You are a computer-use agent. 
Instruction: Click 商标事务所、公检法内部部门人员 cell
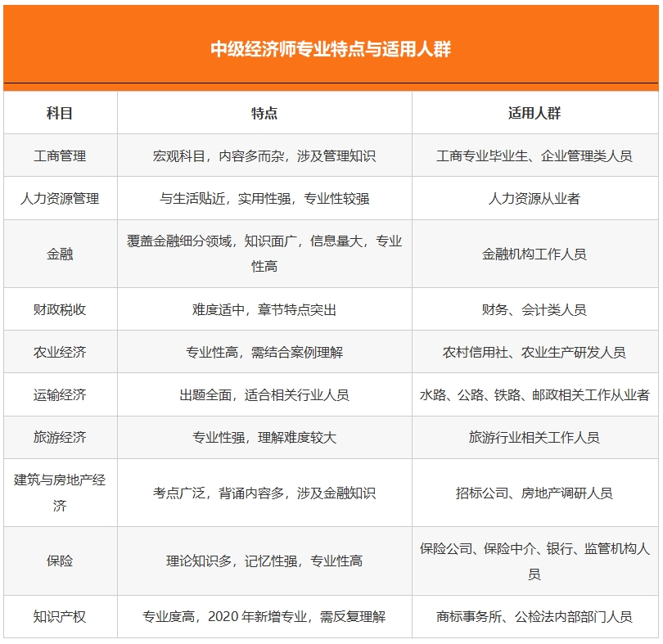coord(534,617)
